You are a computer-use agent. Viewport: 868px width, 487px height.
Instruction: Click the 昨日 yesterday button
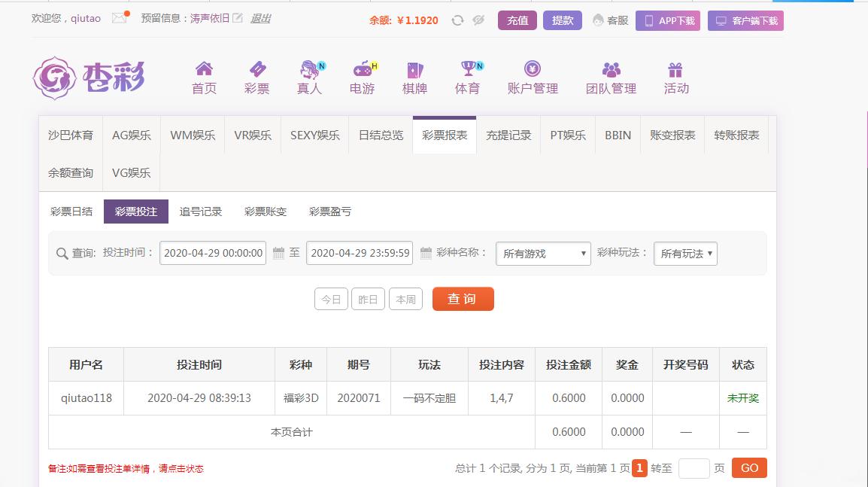tap(368, 299)
